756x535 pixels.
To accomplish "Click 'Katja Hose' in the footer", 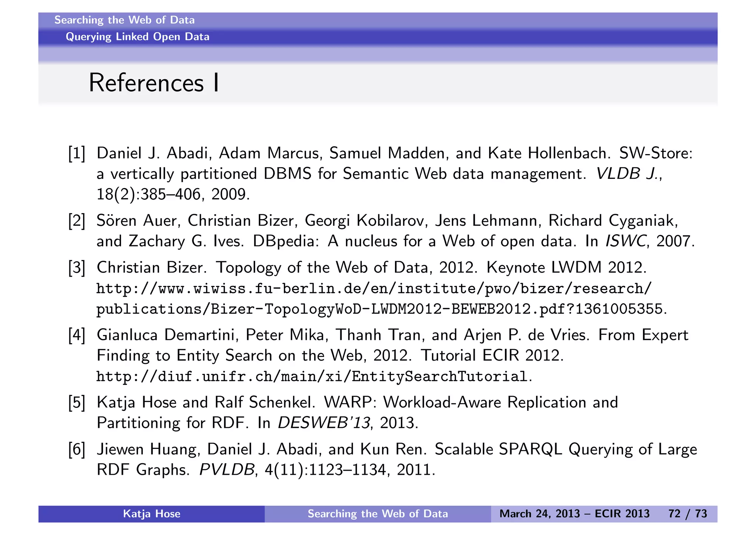I will 151,514.
